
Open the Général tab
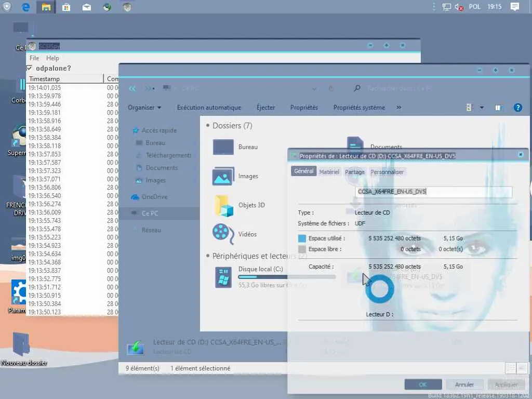(x=303, y=171)
